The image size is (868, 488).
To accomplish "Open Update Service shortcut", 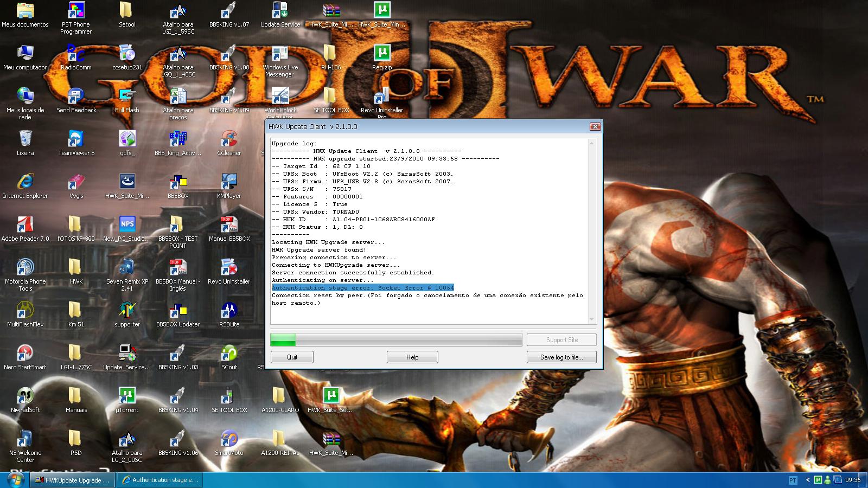I will point(280,15).
